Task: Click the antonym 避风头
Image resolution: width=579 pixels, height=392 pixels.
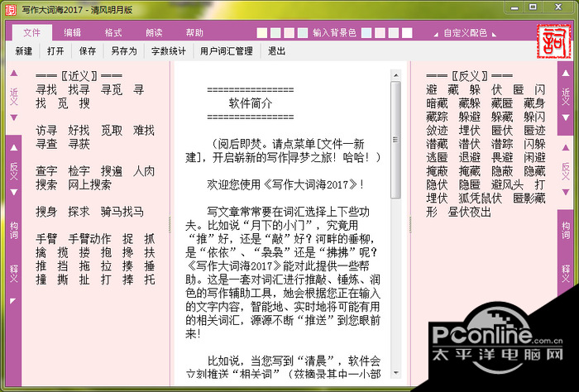Action: tap(507, 184)
